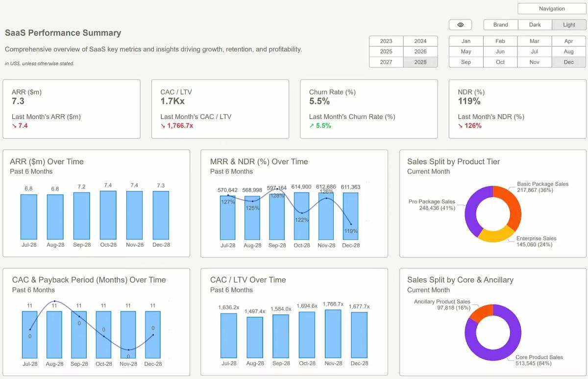
Task: Filter month to Mar
Action: pos(535,41)
